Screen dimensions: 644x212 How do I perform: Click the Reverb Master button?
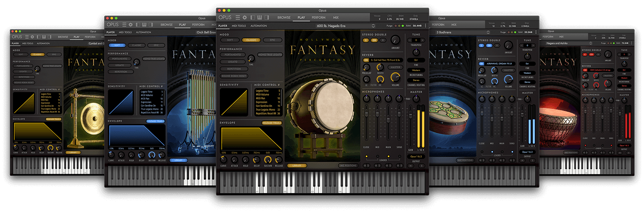[x=396, y=67]
